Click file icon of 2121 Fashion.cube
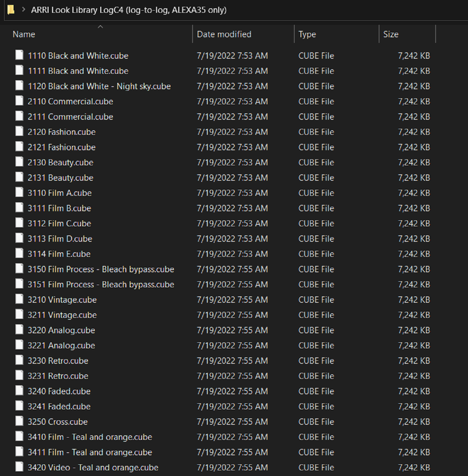Viewport: 468px width, 476px height. (20, 146)
